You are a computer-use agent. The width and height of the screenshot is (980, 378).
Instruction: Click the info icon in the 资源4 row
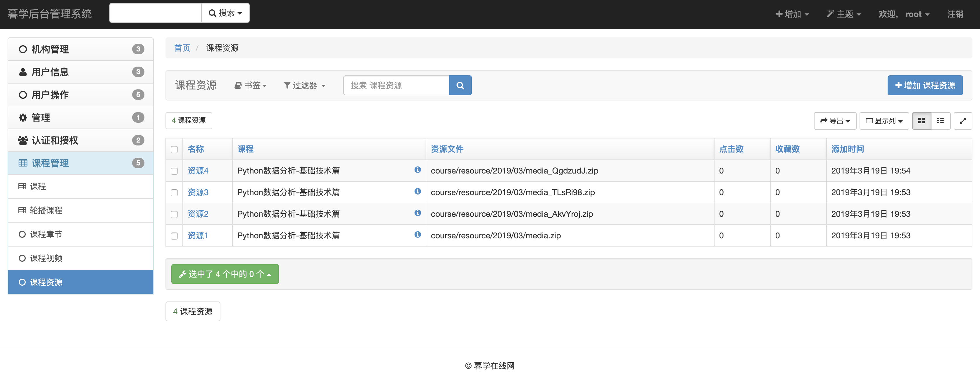tap(417, 170)
